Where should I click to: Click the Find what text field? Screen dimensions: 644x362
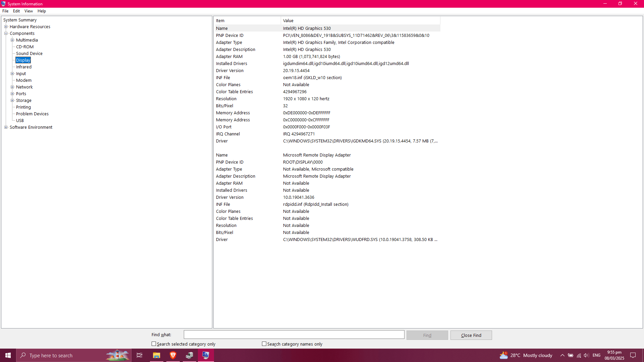[x=294, y=335]
